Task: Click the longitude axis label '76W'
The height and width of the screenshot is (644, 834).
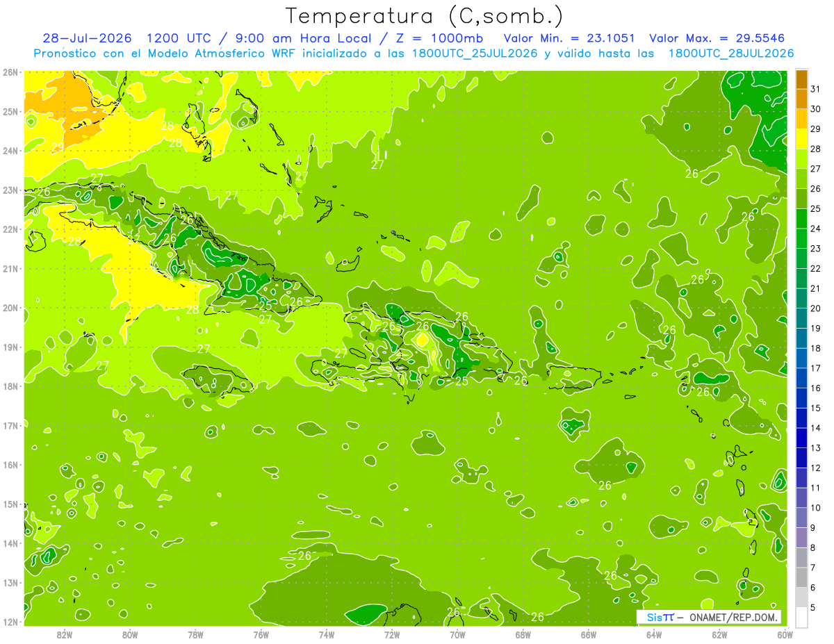Action: pyautogui.click(x=261, y=634)
